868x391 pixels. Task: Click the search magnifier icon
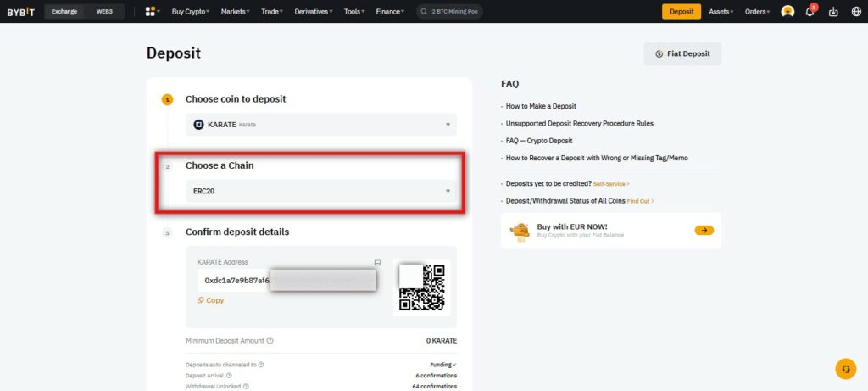tap(424, 12)
